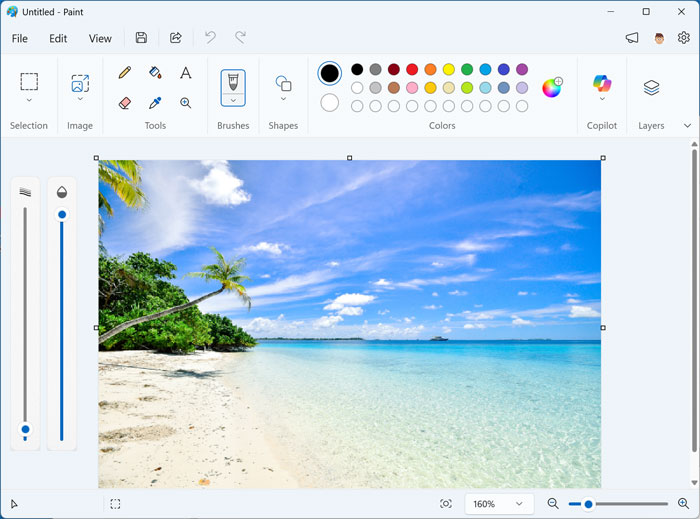Select the Eraser tool
The height and width of the screenshot is (519, 700).
125,103
